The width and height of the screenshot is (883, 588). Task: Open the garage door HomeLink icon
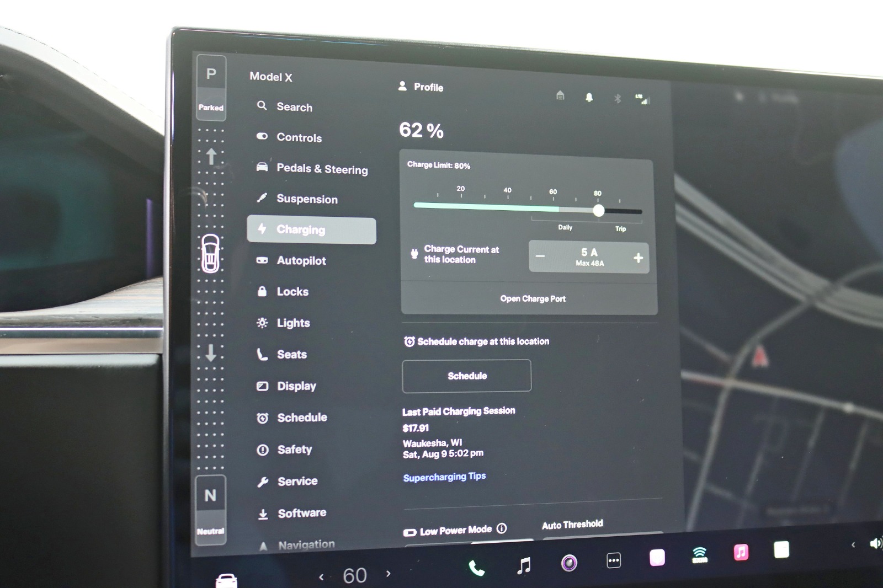[560, 97]
